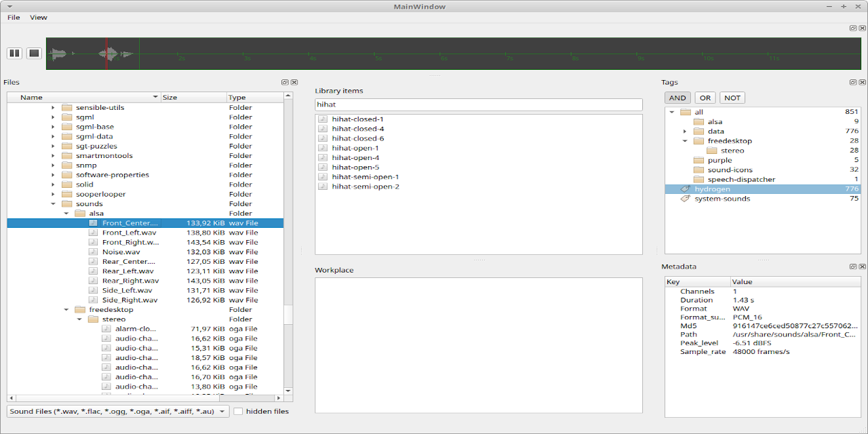Click the system-sounds tag icon
Screen dimensions: 868x434
[684, 199]
